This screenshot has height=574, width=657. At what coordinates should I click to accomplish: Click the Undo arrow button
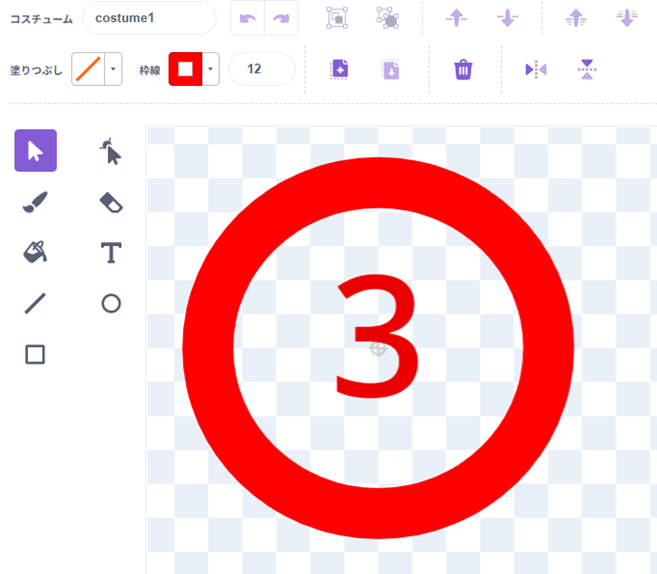click(x=248, y=18)
